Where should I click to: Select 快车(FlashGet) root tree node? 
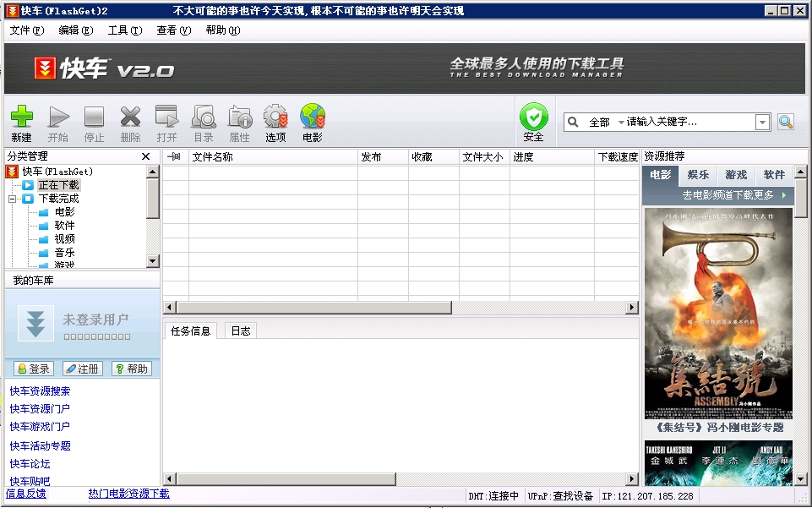[57, 172]
